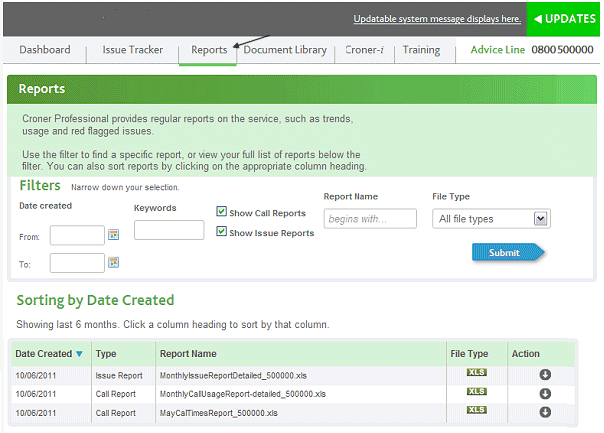
Task: Click XLS icon for MayCallTimesReport row
Action: coord(477,411)
